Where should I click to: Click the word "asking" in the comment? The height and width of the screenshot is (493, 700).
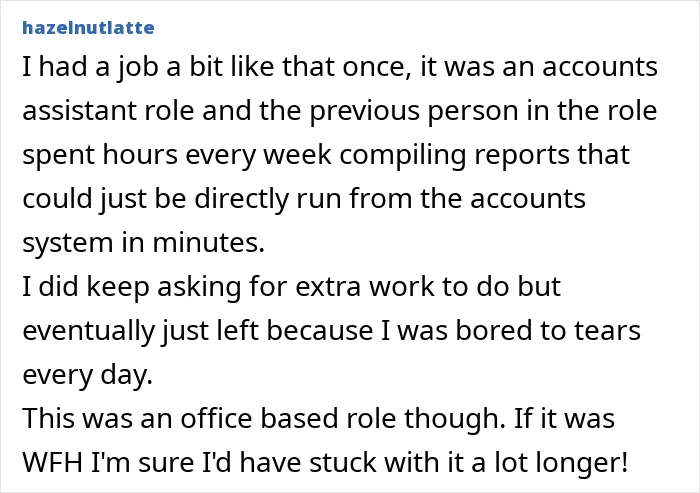pos(199,287)
